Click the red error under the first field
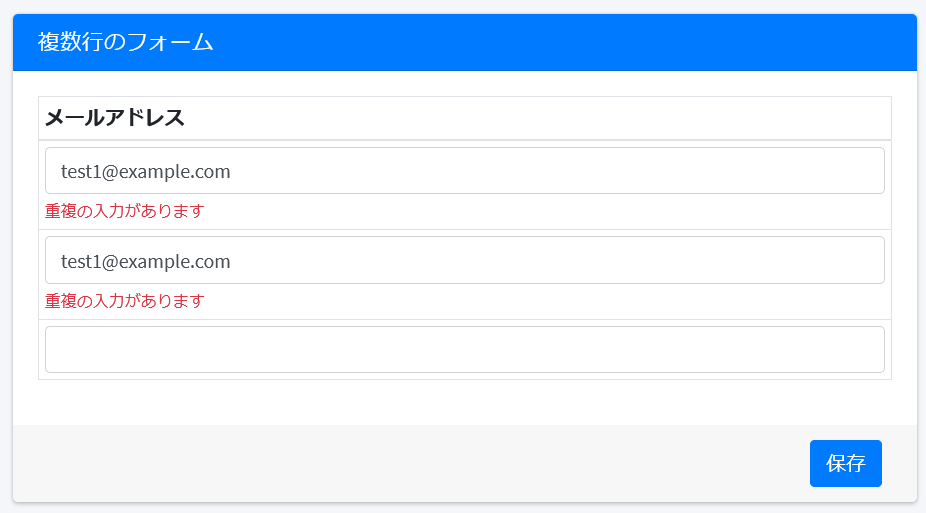 (x=125, y=211)
